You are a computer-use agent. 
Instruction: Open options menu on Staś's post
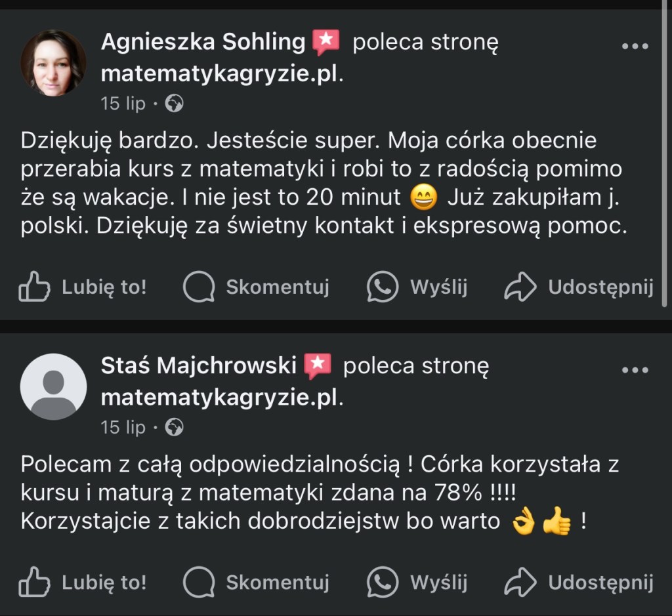coord(635,370)
